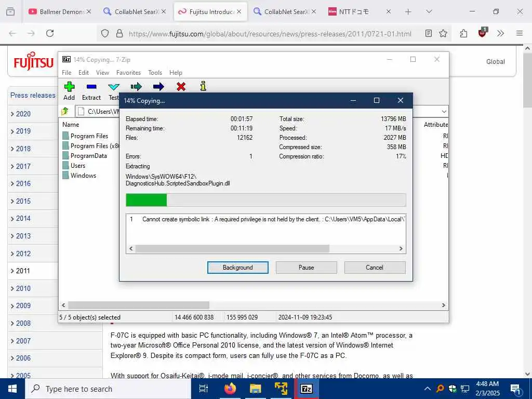Open Firefox from the taskbar
The height and width of the screenshot is (399, 532).
(x=230, y=389)
